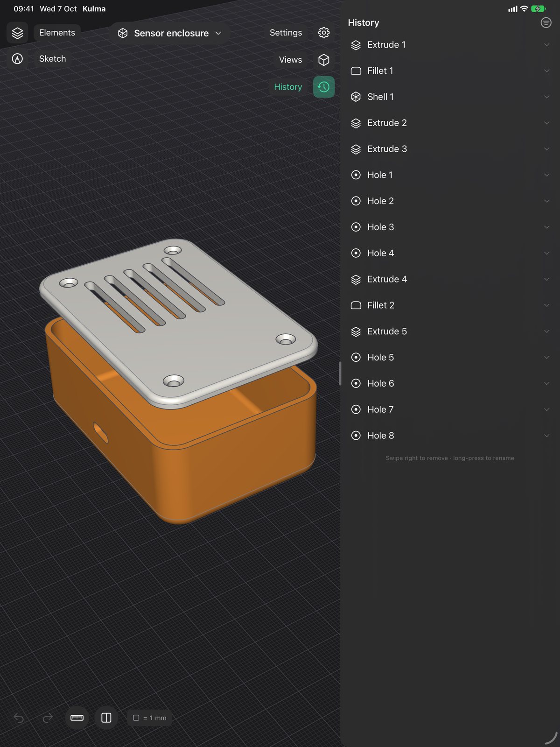
Task: Click the Hole 2 icon
Action: [x=356, y=201]
